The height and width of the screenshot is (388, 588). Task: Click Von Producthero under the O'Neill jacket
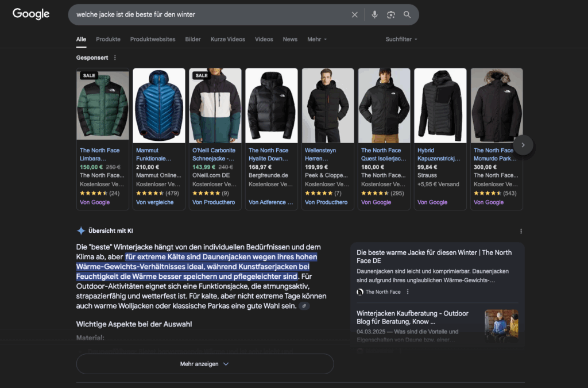(214, 202)
